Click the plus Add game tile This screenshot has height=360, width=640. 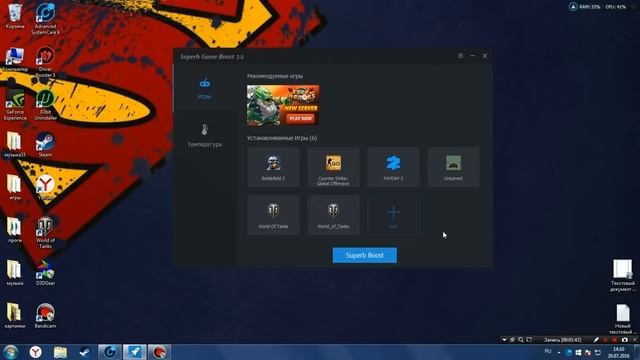pyautogui.click(x=393, y=215)
